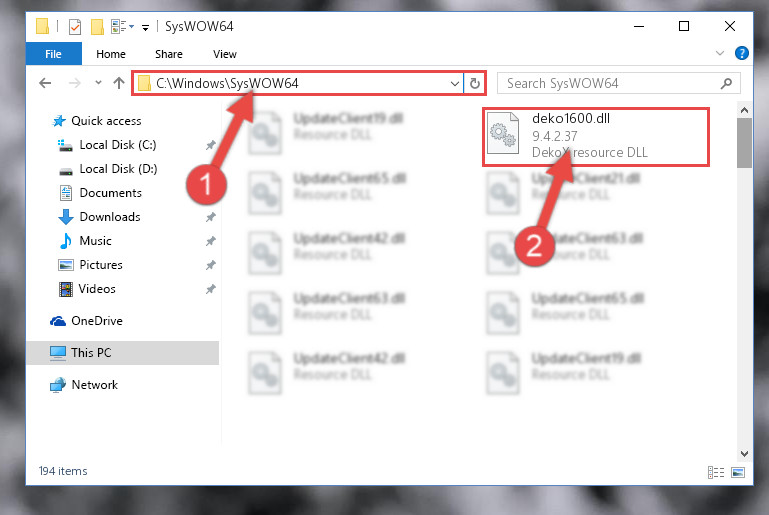Expand the address bar history dropdown

click(455, 83)
